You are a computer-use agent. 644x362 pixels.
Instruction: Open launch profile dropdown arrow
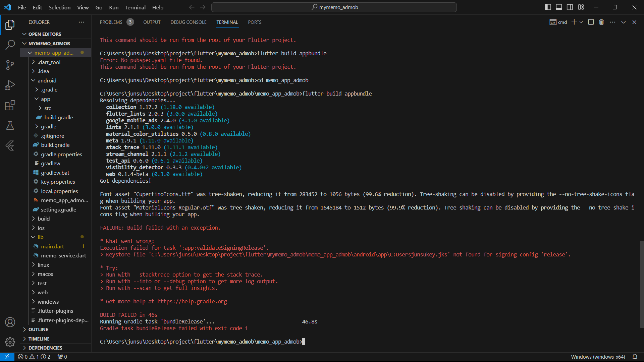pos(581,22)
